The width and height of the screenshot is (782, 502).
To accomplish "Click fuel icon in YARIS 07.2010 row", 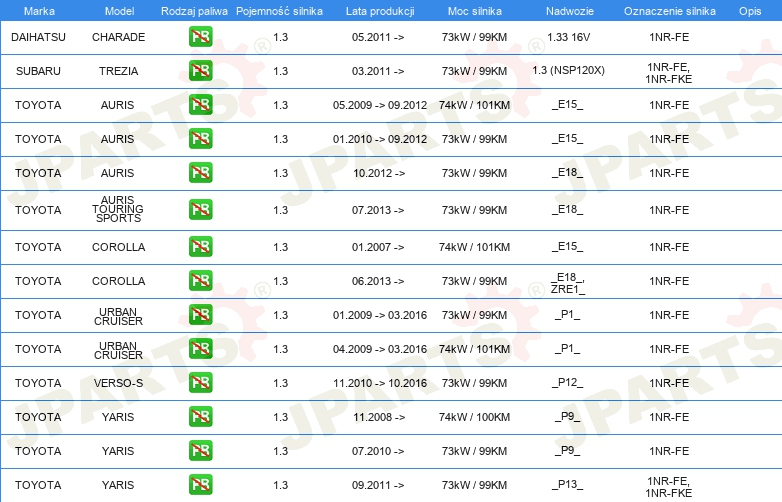I will 200,451.
